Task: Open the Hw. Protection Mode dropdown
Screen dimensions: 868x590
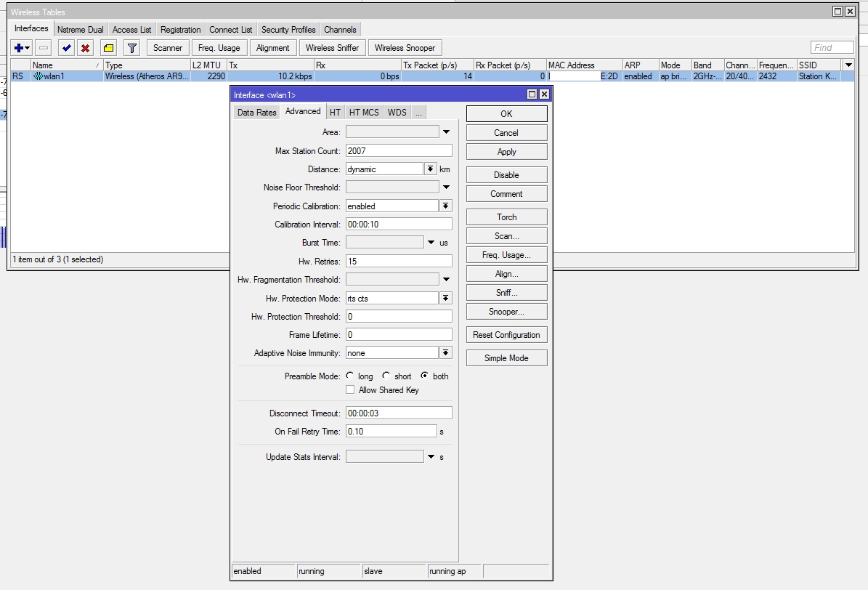Action: 445,299
